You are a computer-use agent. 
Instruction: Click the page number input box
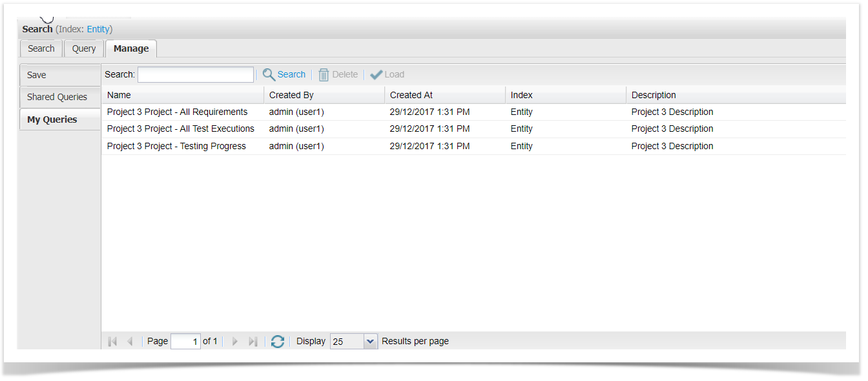pos(185,342)
